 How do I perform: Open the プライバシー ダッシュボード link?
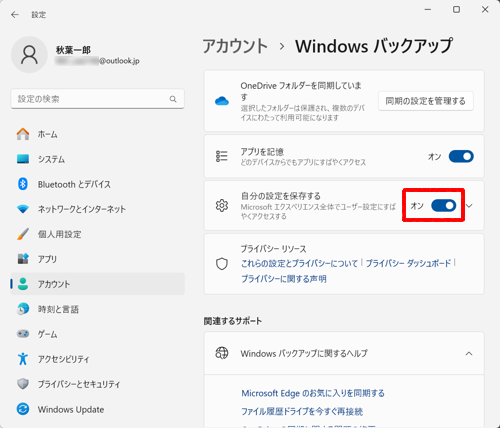[408, 263]
